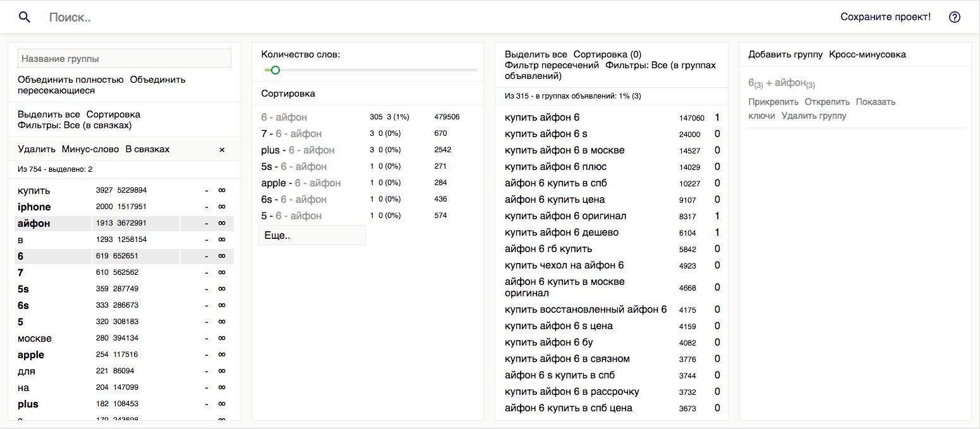Click Минус-слово action
980x429 pixels.
pyautogui.click(x=90, y=149)
